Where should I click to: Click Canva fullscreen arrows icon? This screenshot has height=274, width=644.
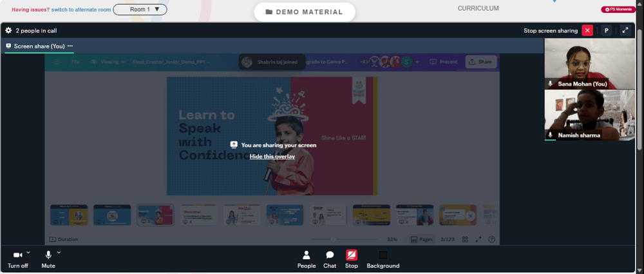478,239
